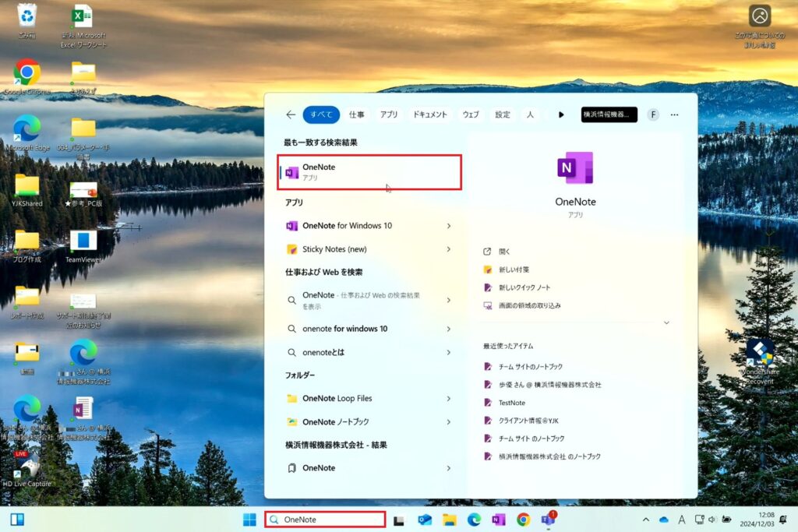Image resolution: width=798 pixels, height=532 pixels.
Task: Expand the OneNote for Windows 10 result chevron
Action: point(448,226)
